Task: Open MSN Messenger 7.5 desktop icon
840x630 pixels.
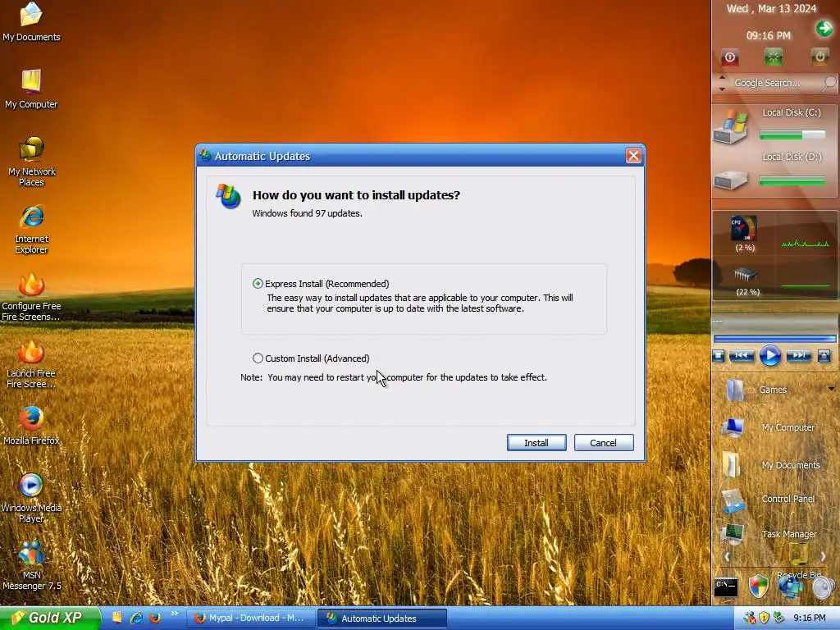Action: [x=31, y=566]
